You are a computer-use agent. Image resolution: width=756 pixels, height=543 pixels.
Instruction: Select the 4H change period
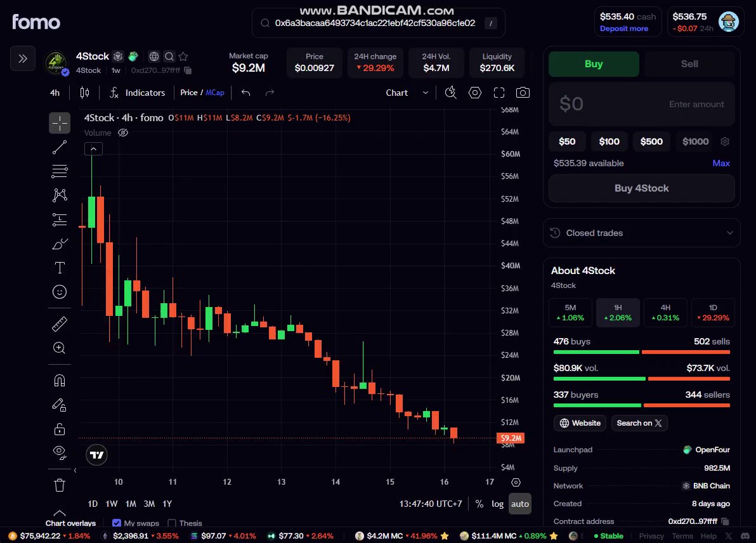tap(665, 313)
